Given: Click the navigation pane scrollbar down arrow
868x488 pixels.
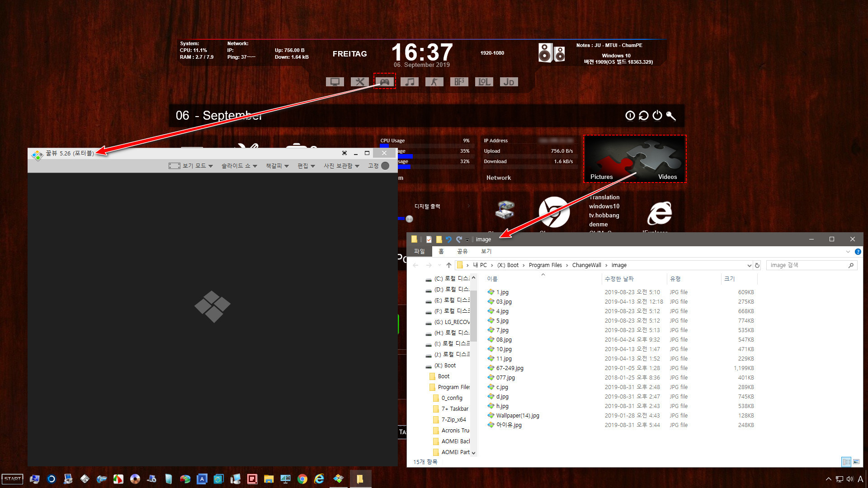Looking at the screenshot, I should (x=473, y=452).
